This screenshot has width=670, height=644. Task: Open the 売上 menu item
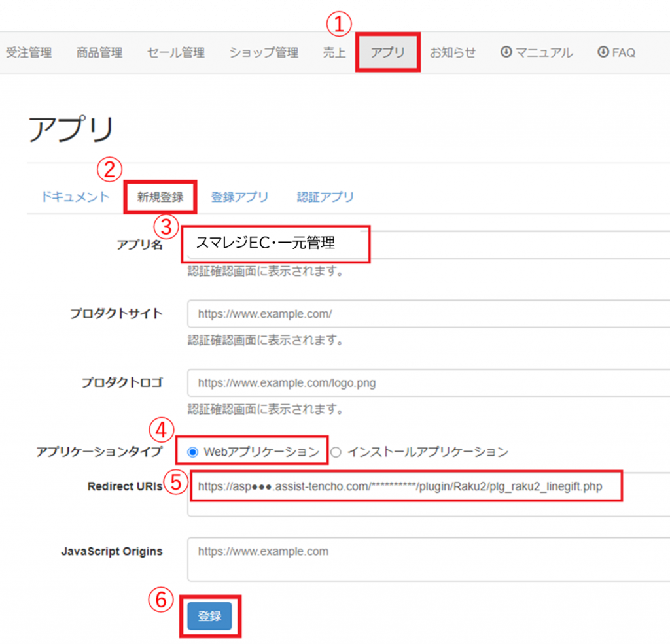pyautogui.click(x=334, y=53)
